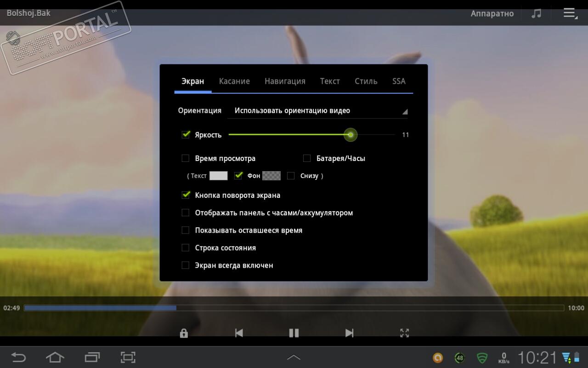The width and height of the screenshot is (588, 368).
Task: Open the Wi-Fi and battery status icons
Action: pos(571,357)
